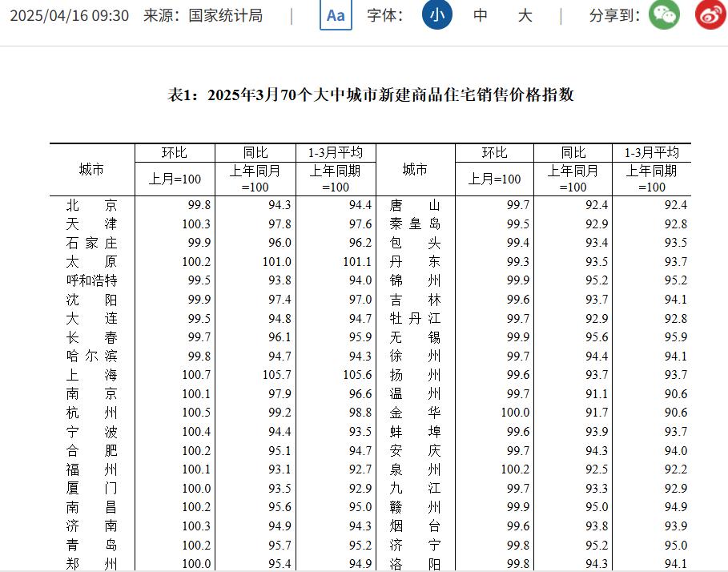Click the right 城市 column header
The width and height of the screenshot is (728, 572).
pos(415,170)
